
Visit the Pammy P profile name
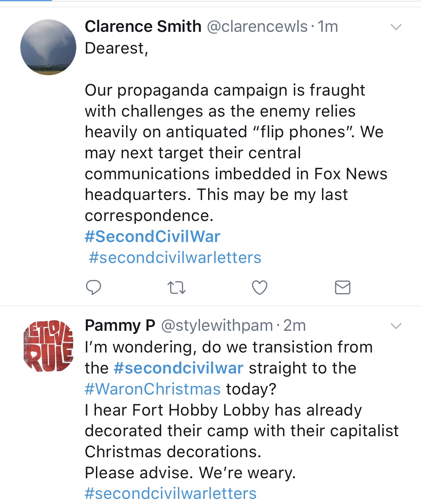pyautogui.click(x=120, y=325)
